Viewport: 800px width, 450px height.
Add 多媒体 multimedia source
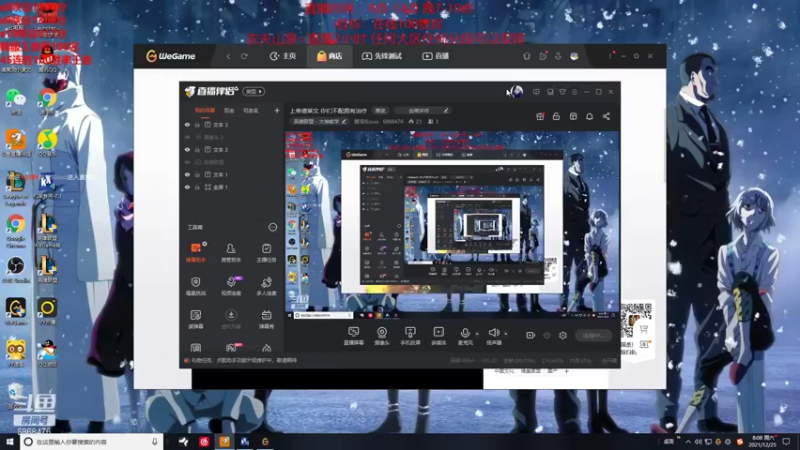tap(438, 336)
